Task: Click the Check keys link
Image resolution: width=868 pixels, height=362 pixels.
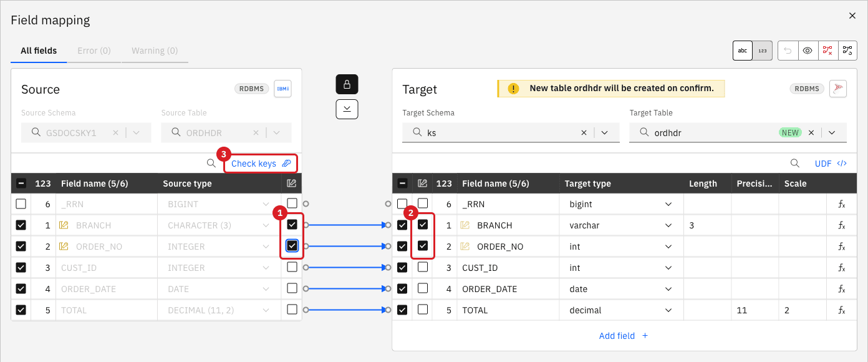Action: [261, 164]
